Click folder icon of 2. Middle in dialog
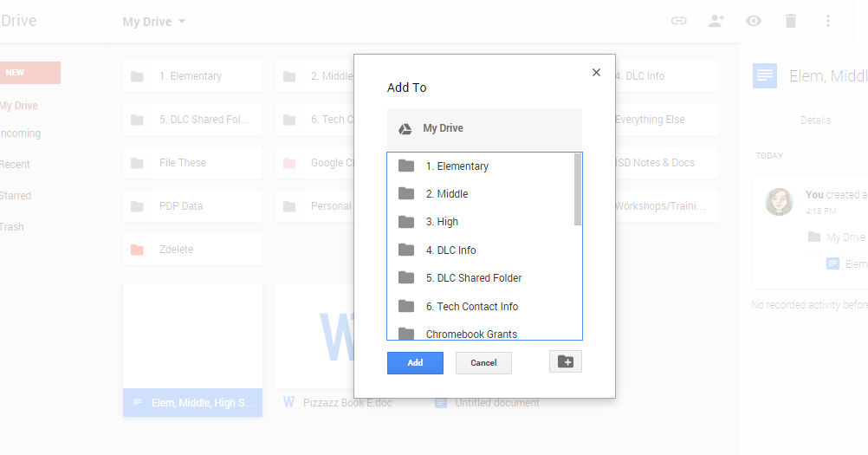Image resolution: width=868 pixels, height=455 pixels. (x=406, y=193)
